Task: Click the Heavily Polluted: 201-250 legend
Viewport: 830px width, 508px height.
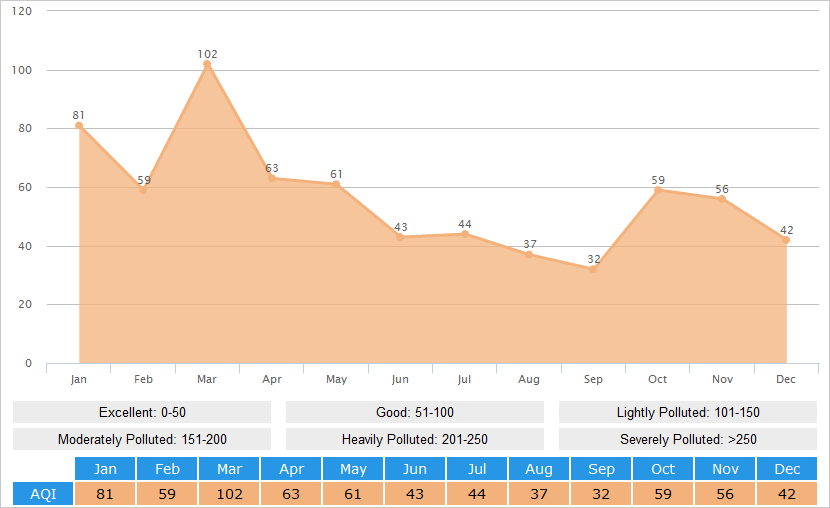Action: click(415, 439)
